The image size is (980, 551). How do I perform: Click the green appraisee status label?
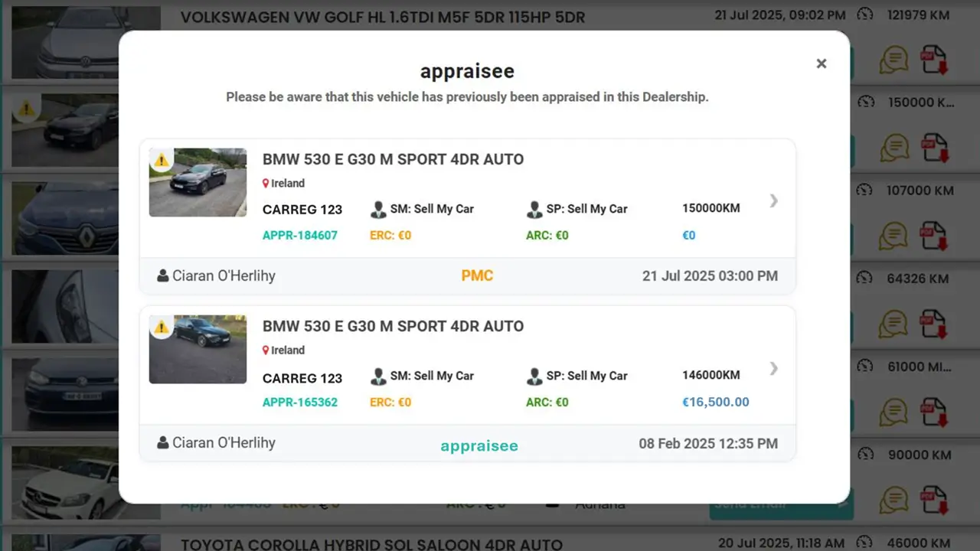[479, 445]
